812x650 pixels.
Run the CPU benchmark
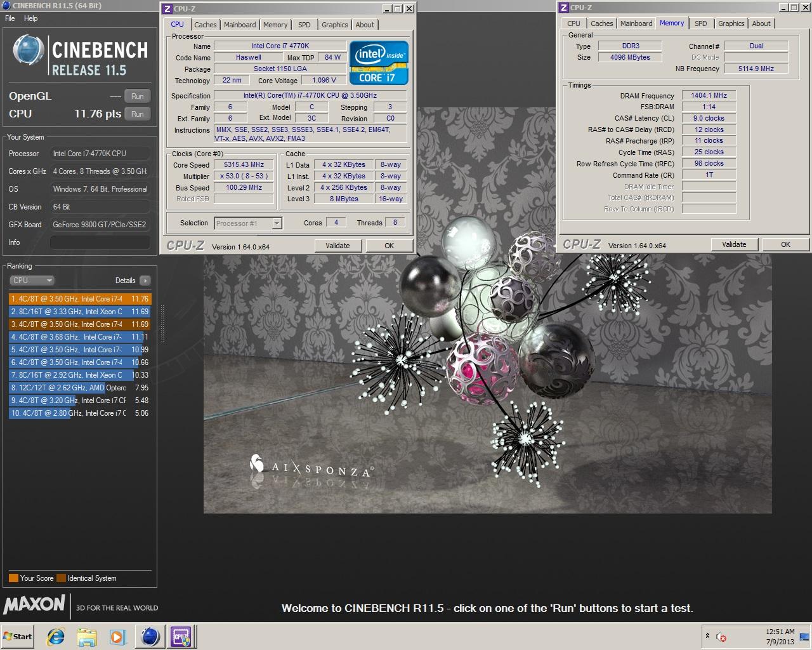coord(138,114)
